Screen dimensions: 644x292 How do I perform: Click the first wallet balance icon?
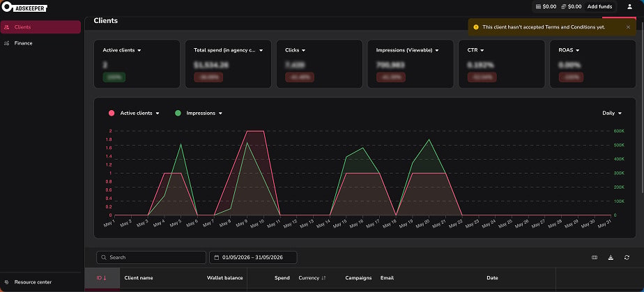click(x=539, y=6)
